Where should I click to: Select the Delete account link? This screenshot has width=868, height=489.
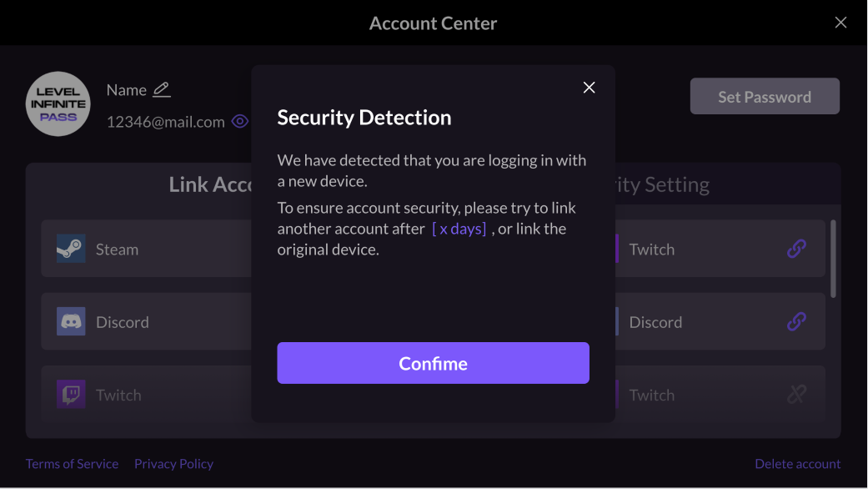pos(797,463)
